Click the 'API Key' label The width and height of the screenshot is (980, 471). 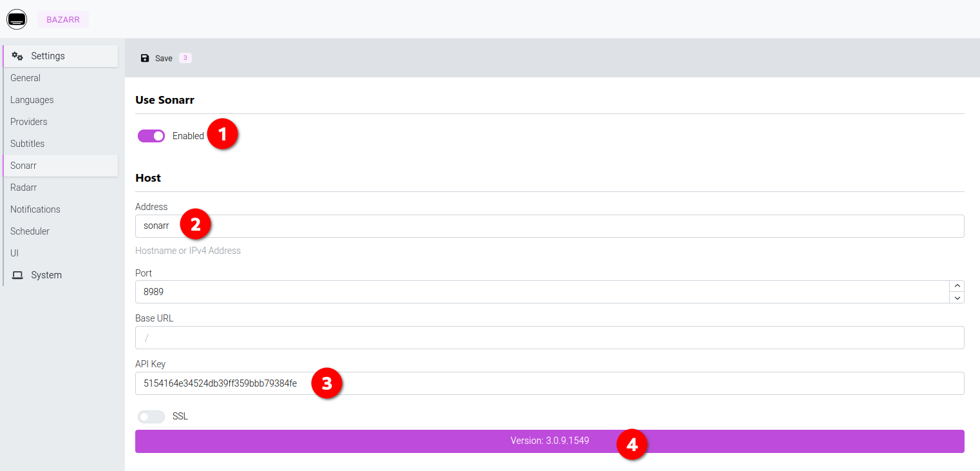pos(150,364)
